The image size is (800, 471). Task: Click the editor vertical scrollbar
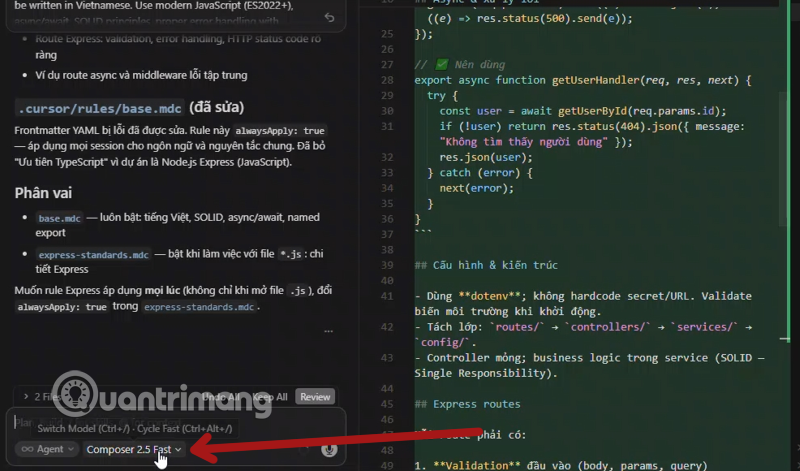pyautogui.click(x=783, y=158)
